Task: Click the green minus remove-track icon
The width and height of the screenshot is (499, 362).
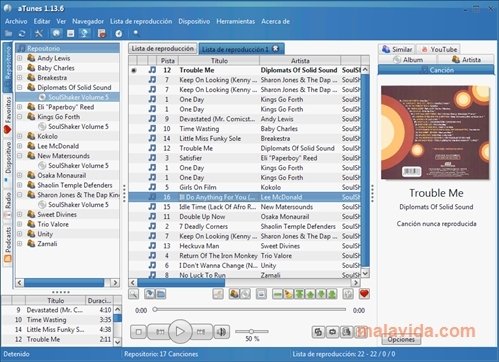Action: [x=277, y=294]
